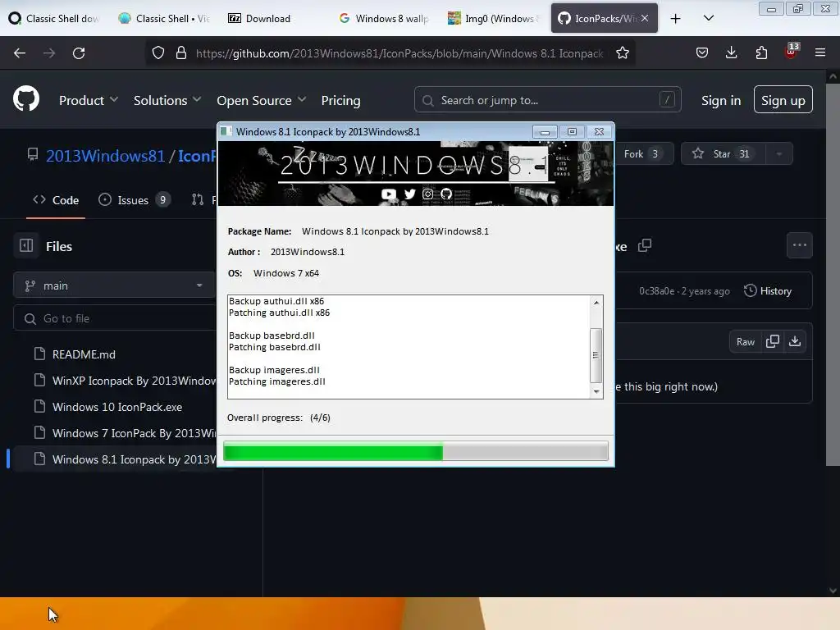The width and height of the screenshot is (840, 630).
Task: Click the GitHub icon in installer banner
Action: [x=446, y=194]
